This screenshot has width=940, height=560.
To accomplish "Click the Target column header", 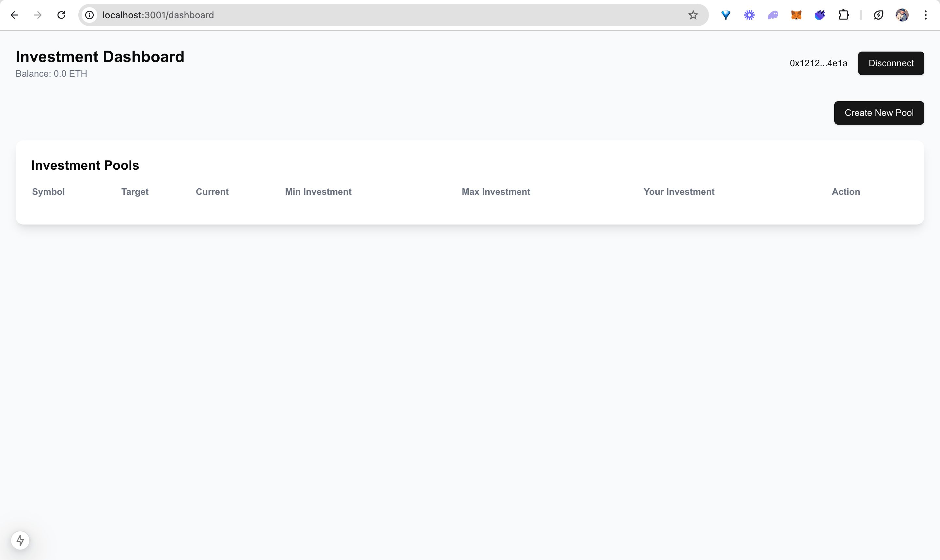I will coord(135,192).
